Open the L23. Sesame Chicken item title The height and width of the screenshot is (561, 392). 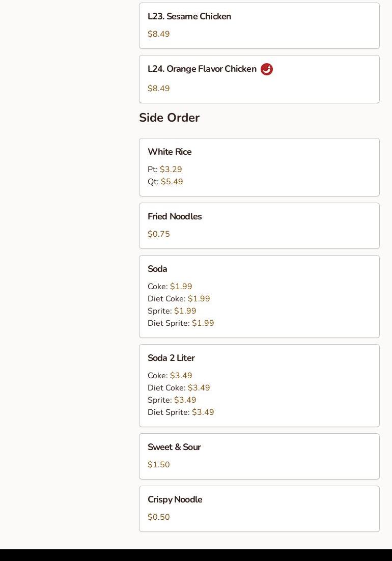click(189, 17)
